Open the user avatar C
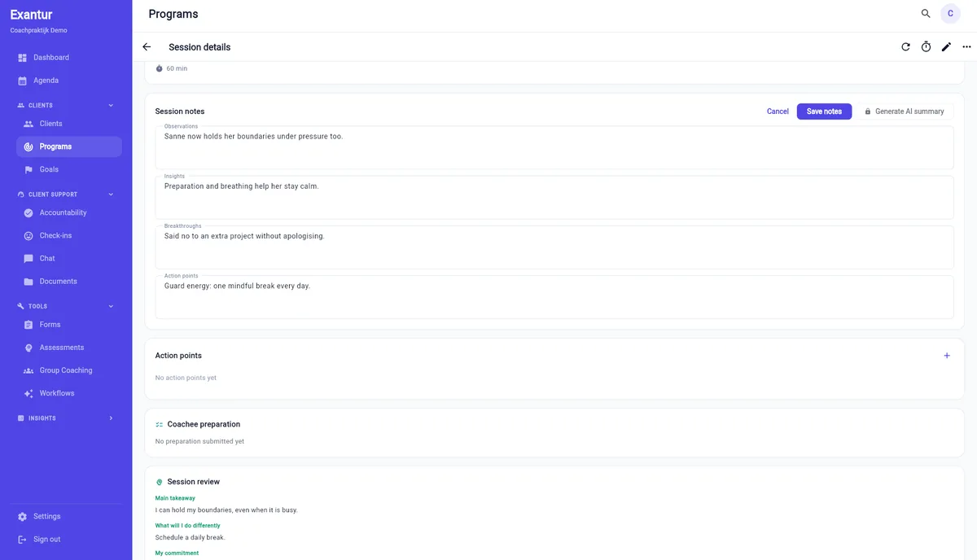Image resolution: width=977 pixels, height=560 pixels. click(x=950, y=14)
